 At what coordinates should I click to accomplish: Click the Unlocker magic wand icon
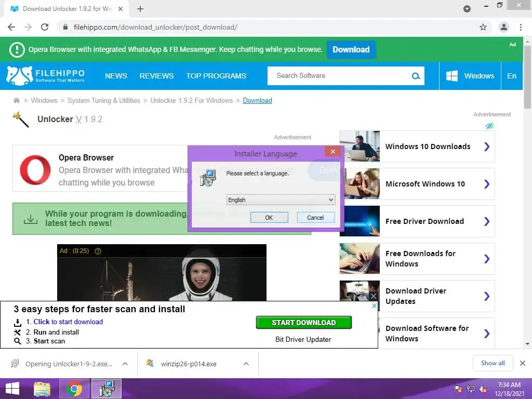pyautogui.click(x=21, y=119)
